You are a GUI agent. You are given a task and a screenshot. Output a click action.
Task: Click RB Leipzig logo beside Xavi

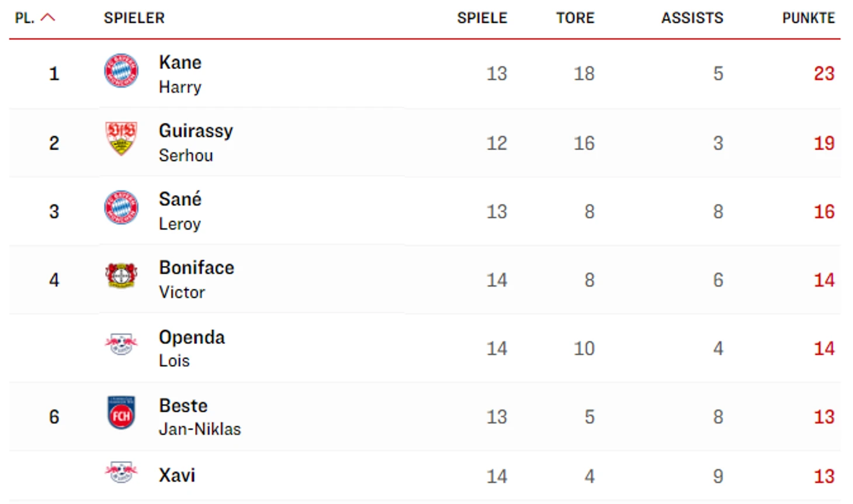tap(121, 472)
